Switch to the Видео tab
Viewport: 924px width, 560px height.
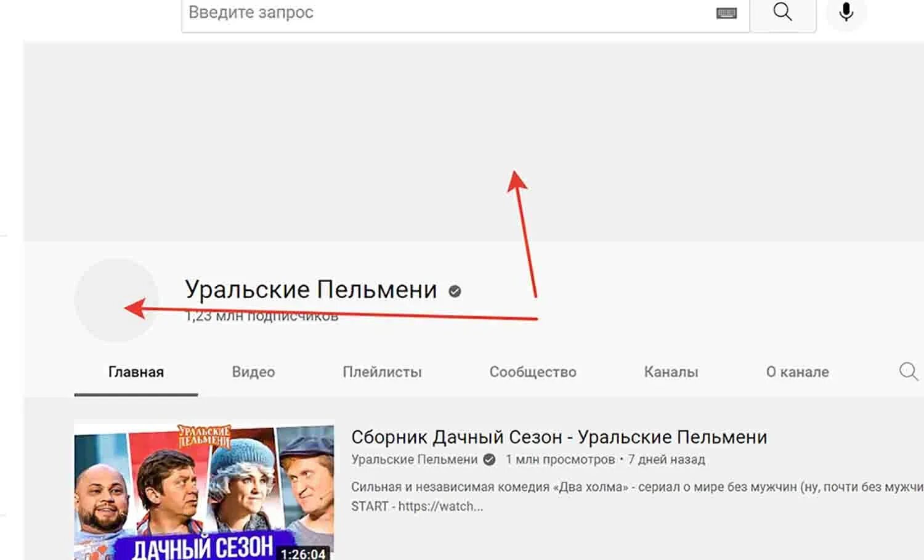point(253,371)
